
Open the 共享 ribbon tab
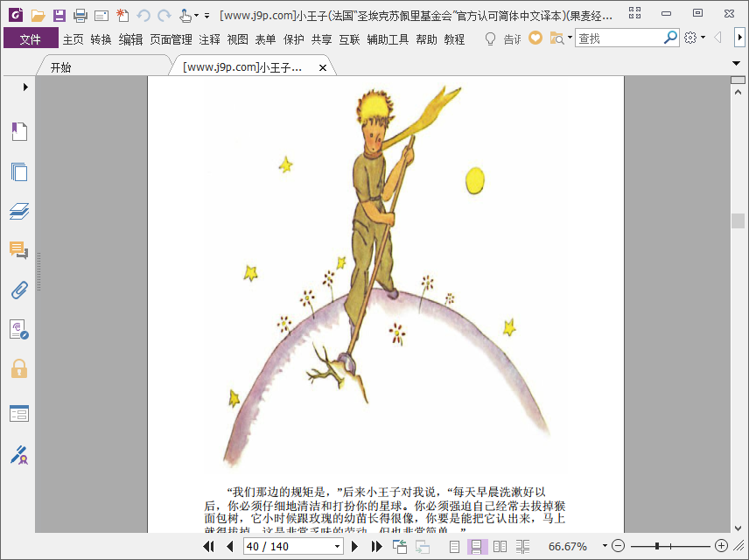(x=321, y=39)
